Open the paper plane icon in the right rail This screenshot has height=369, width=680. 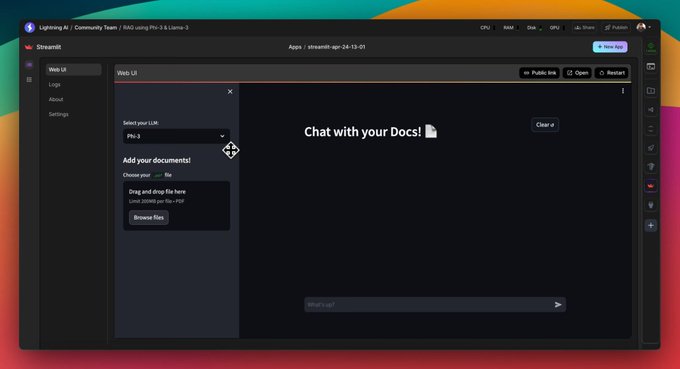tap(651, 148)
